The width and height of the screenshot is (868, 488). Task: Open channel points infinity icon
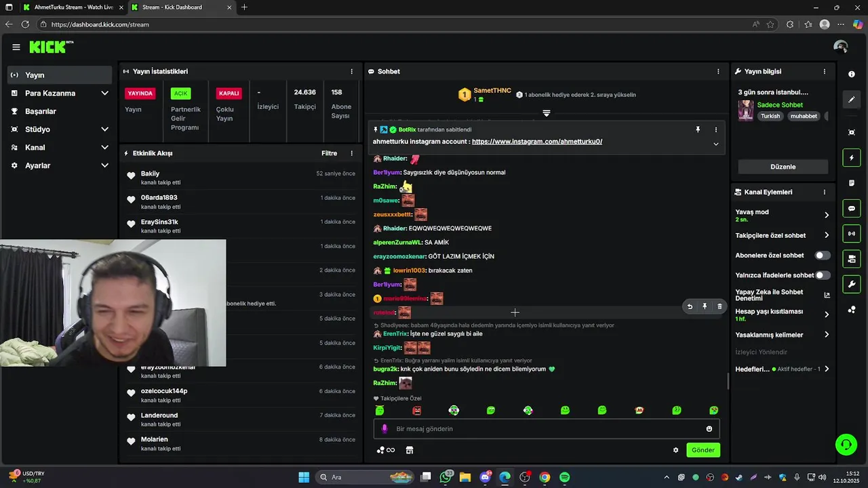pos(386,450)
